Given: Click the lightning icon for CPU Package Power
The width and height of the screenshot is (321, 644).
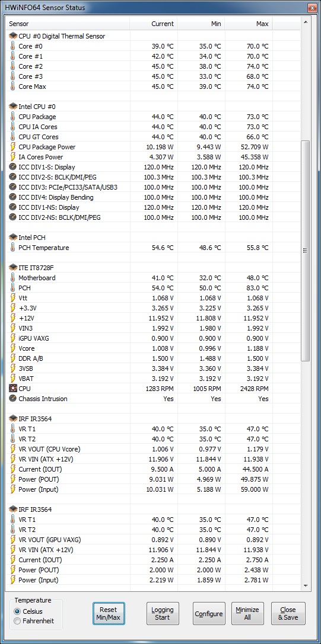Looking at the screenshot, I should [13, 146].
